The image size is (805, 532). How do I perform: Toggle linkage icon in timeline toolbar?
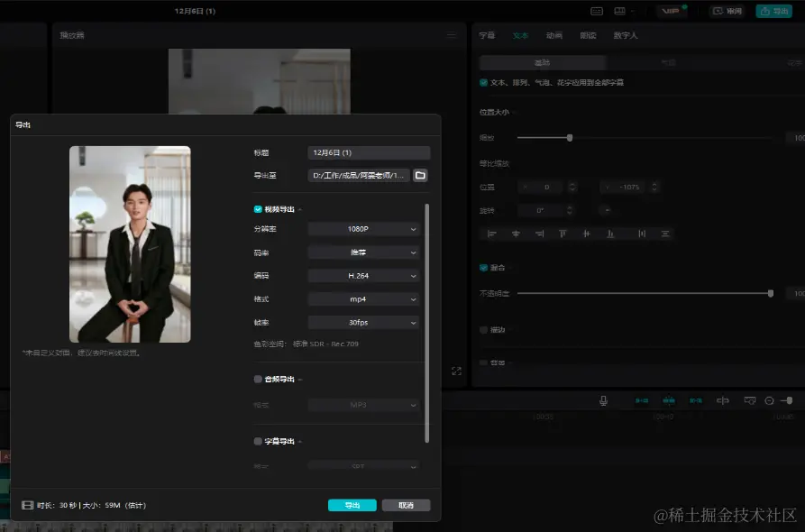696,400
